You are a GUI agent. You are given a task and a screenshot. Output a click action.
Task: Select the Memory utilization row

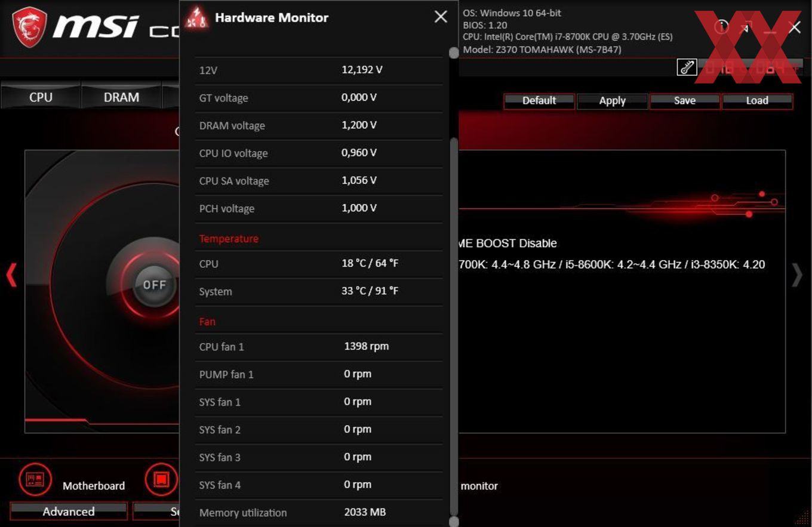pos(319,513)
